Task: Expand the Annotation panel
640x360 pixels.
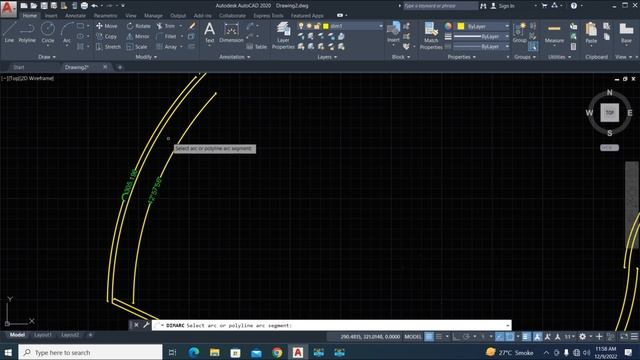Action: pyautogui.click(x=234, y=57)
